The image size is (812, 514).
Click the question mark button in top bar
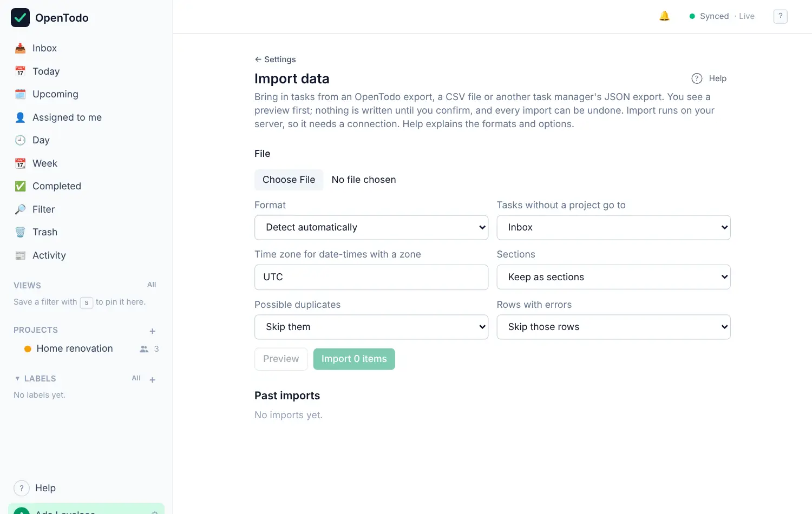pos(780,16)
